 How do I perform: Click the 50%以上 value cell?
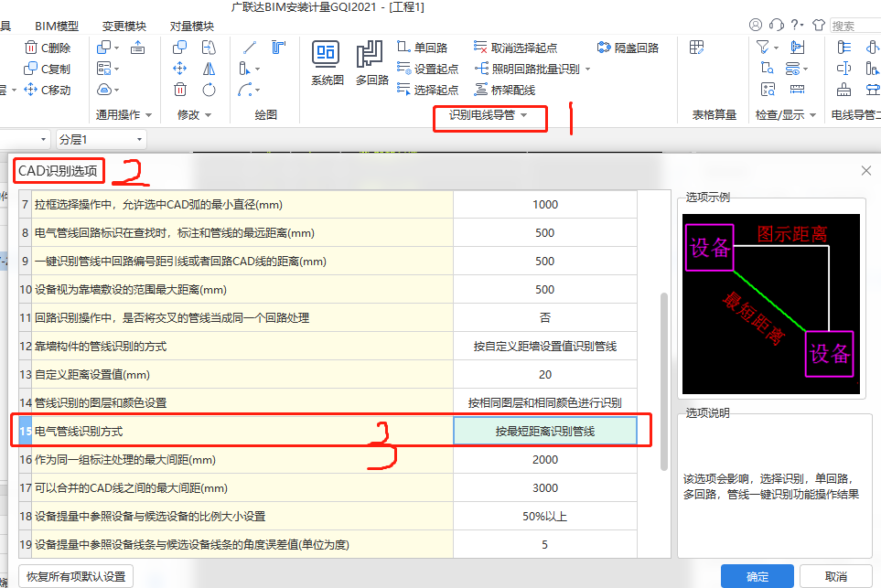[545, 516]
